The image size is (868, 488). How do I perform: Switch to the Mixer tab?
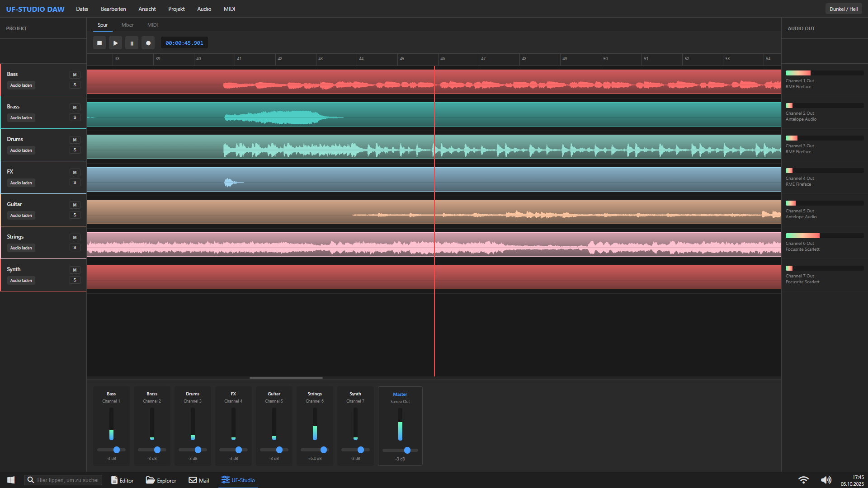(127, 25)
